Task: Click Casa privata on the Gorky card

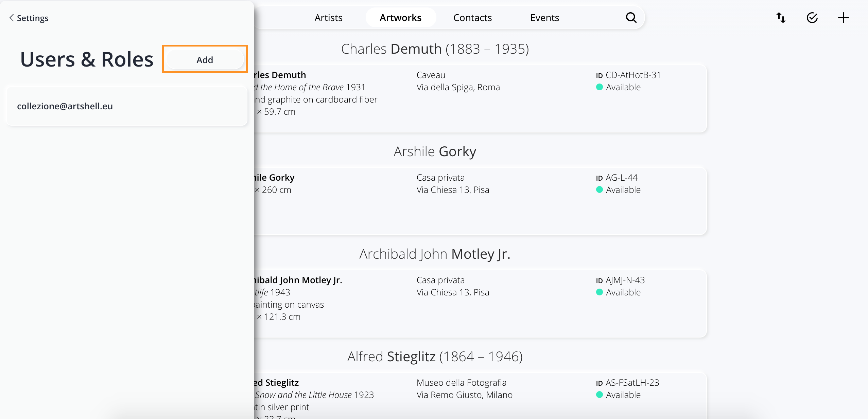Action: coord(440,178)
